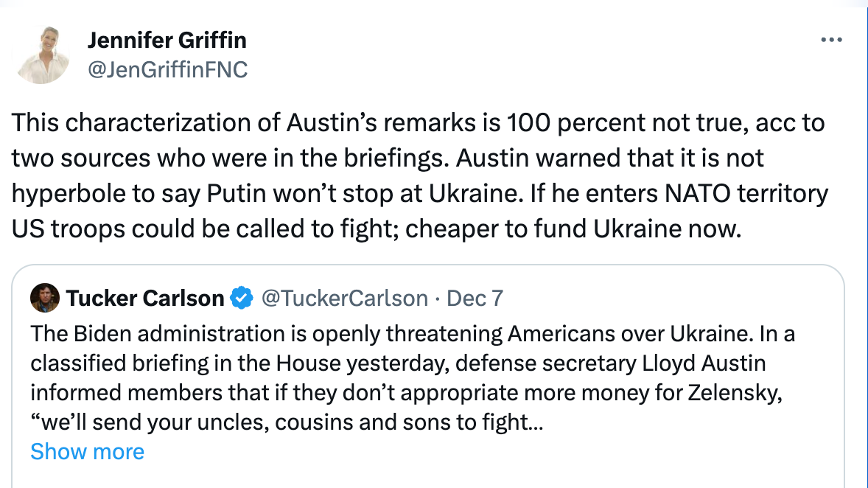Open Jennifer Griffin's profile picture
Viewport: 868px width, 488px height.
click(x=43, y=55)
